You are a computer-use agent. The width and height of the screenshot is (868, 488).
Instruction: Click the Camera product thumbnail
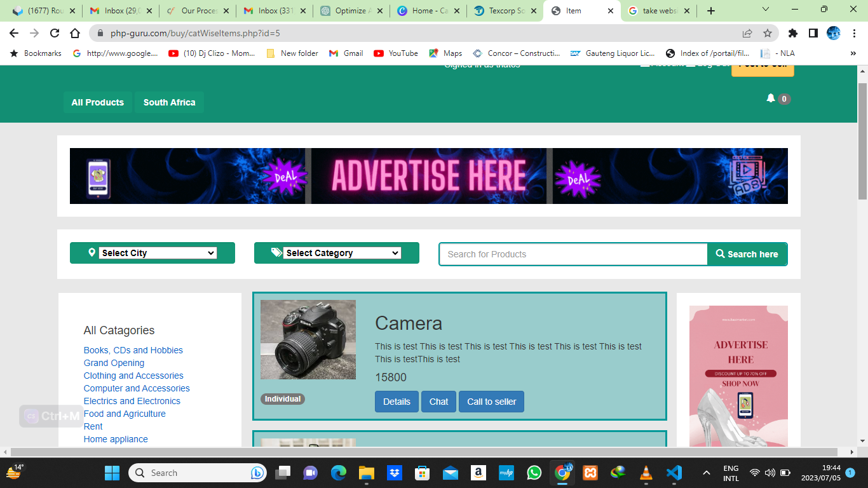308,340
